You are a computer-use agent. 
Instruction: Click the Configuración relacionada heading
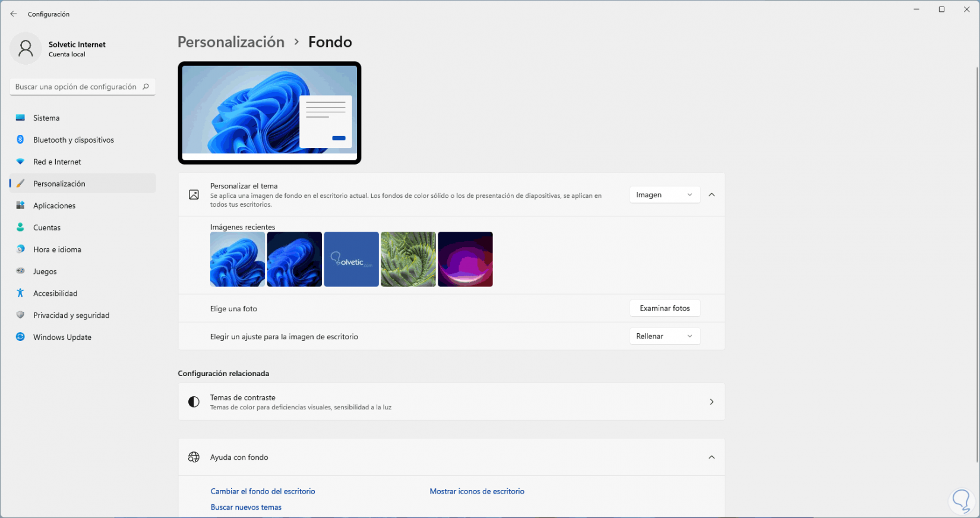(x=223, y=374)
